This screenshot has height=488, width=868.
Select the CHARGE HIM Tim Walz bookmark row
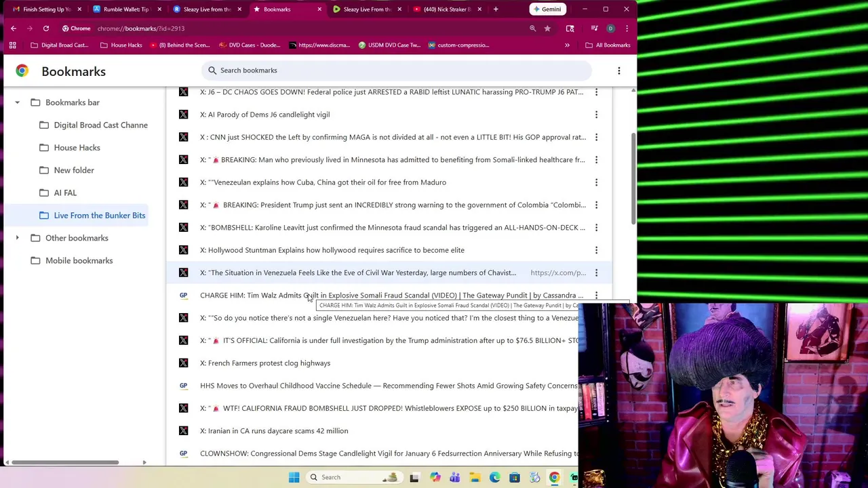[x=389, y=296]
